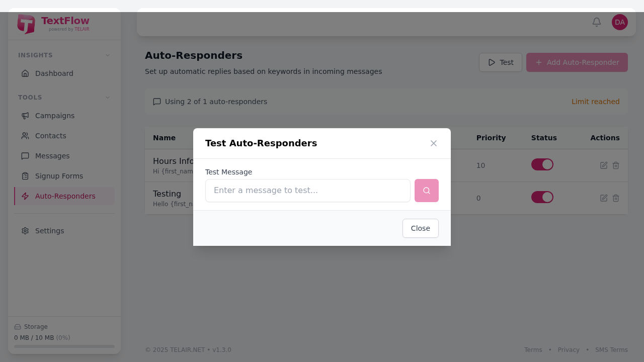Screen dimensions: 644x362
Task: Click the Messages chat bubble icon
Action: [x=25, y=156]
